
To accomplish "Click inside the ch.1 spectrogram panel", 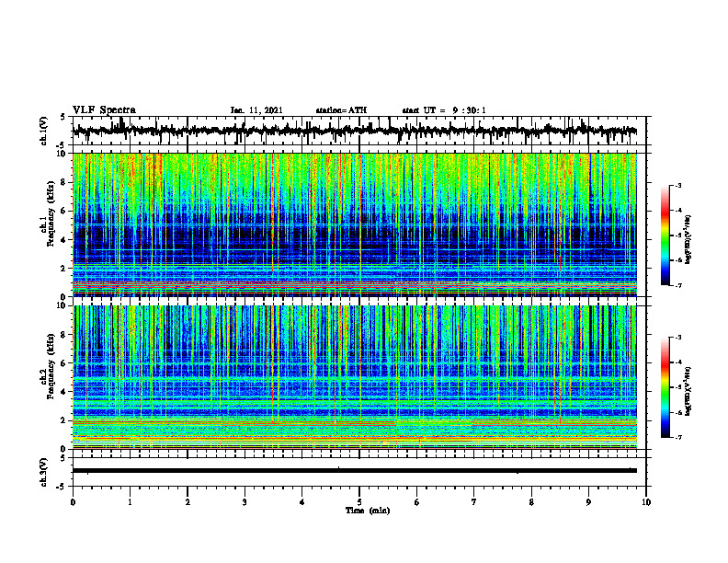I will [x=355, y=224].
